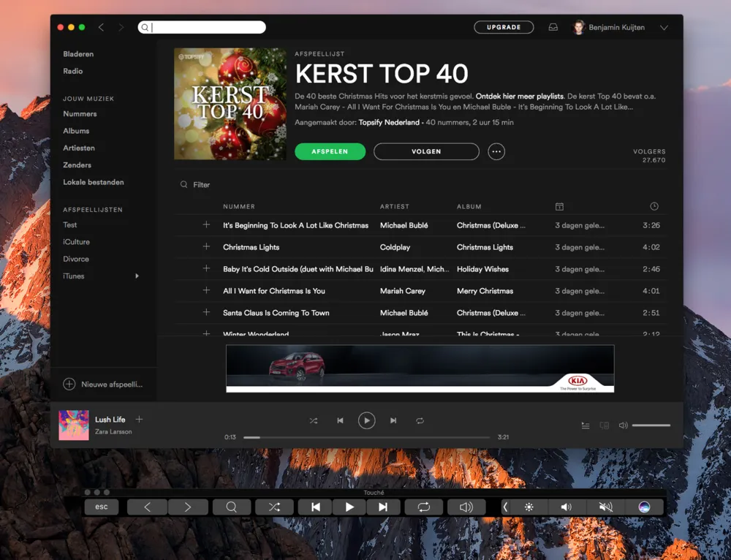This screenshot has height=560, width=731.
Task: Open Bladeren in the sidebar
Action: [x=78, y=54]
